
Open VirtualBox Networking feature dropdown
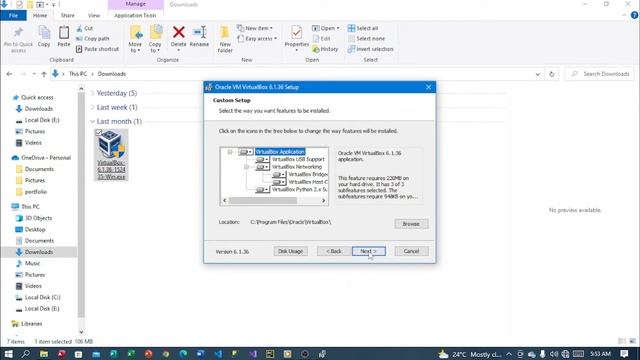(x=262, y=167)
